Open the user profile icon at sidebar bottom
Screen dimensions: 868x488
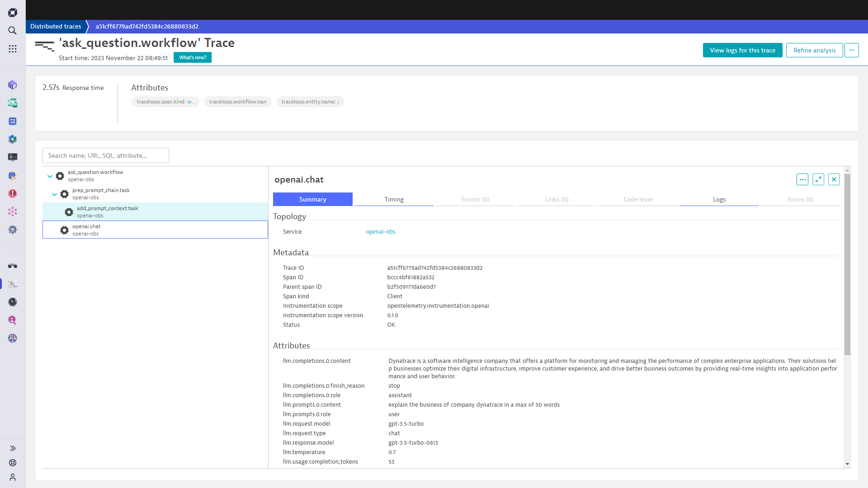point(12,477)
